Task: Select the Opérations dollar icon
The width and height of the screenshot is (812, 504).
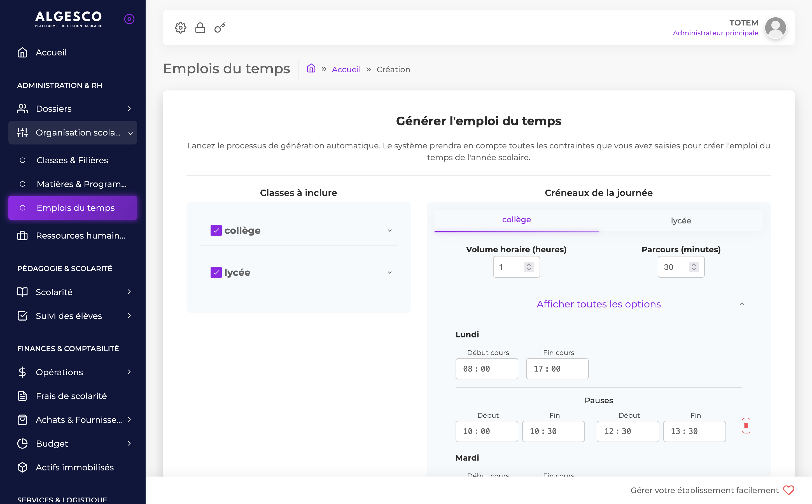Action: pyautogui.click(x=22, y=372)
